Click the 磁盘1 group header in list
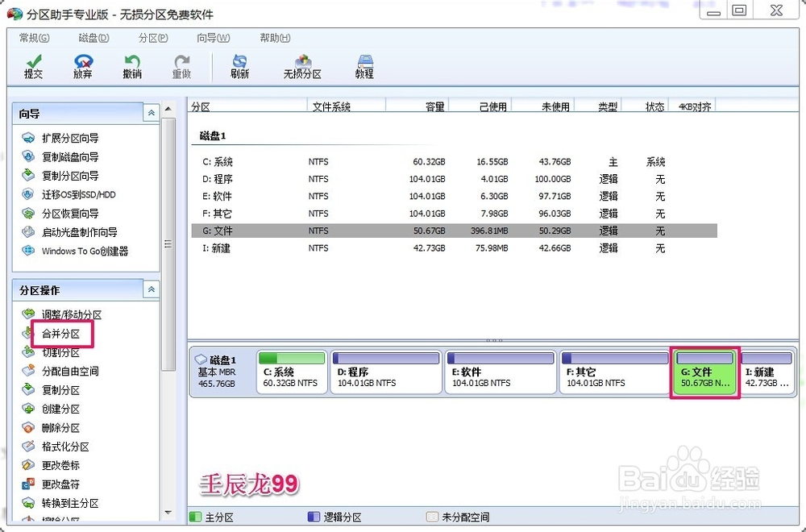Screen dimensions: 806x532 213,135
